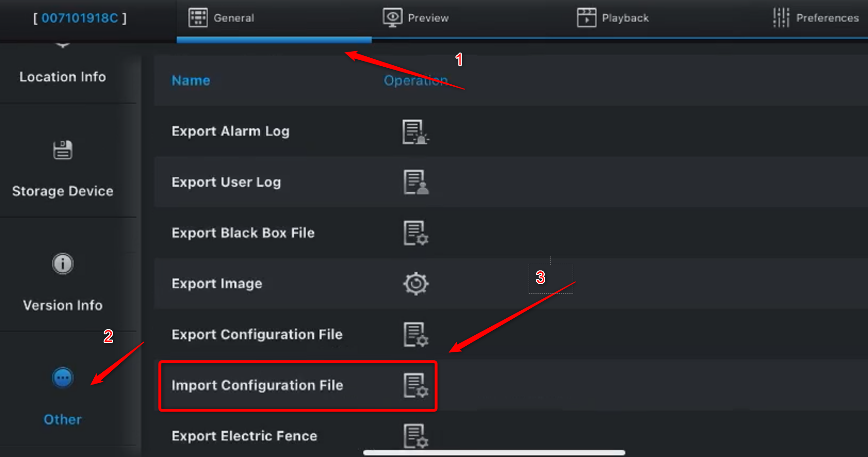Select the Storage Device sidebar icon
868x457 pixels.
(x=62, y=151)
